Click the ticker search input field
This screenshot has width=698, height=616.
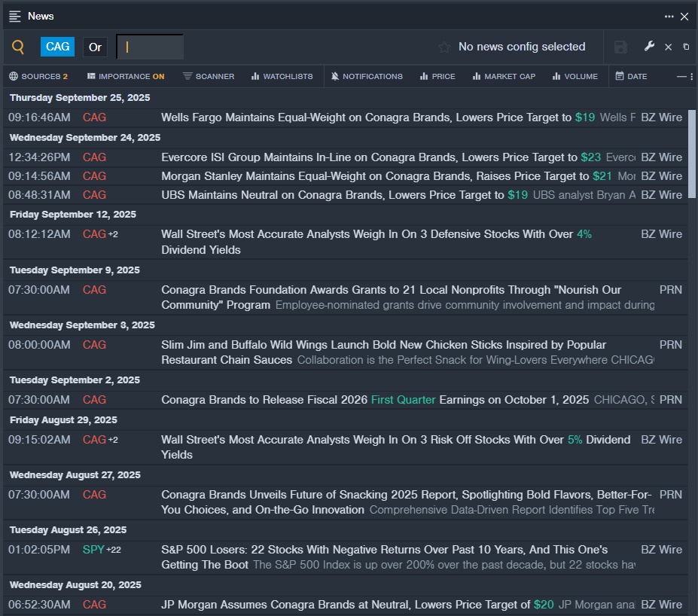(151, 47)
